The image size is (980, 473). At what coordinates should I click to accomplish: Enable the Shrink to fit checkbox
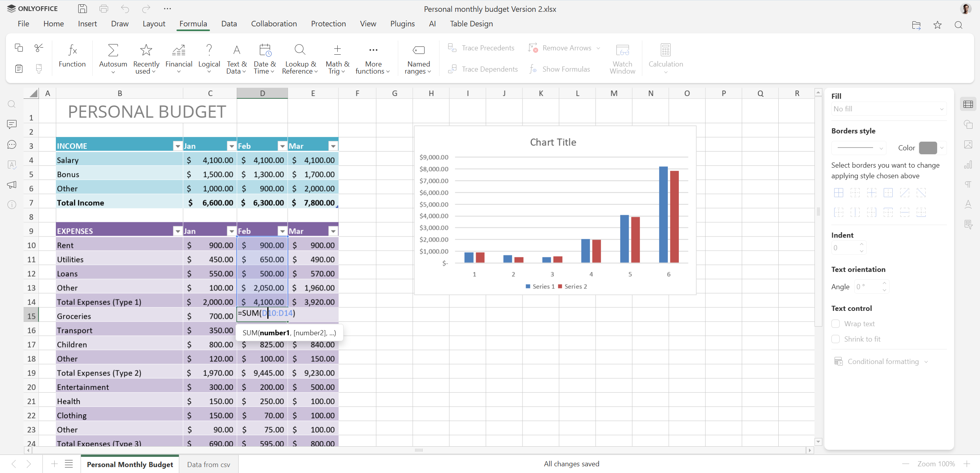pyautogui.click(x=836, y=339)
